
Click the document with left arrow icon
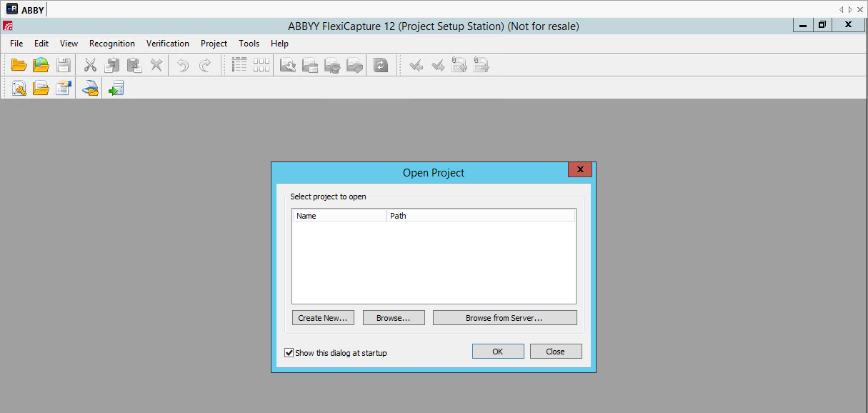[459, 66]
